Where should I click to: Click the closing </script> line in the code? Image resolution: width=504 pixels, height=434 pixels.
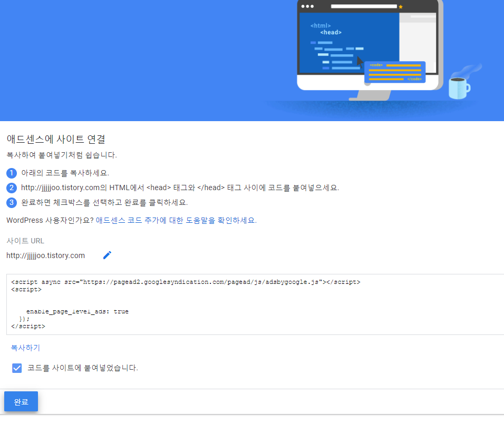pyautogui.click(x=28, y=327)
